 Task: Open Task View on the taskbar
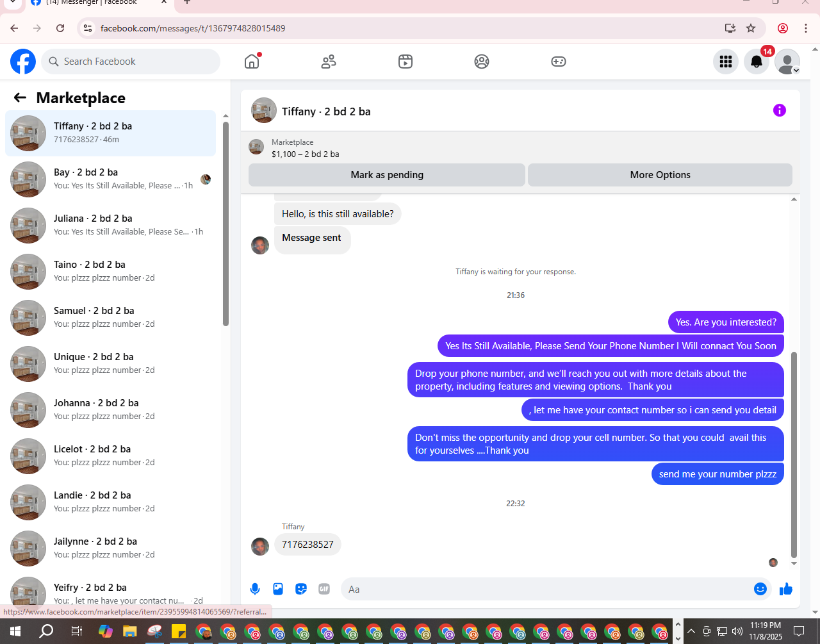76,631
